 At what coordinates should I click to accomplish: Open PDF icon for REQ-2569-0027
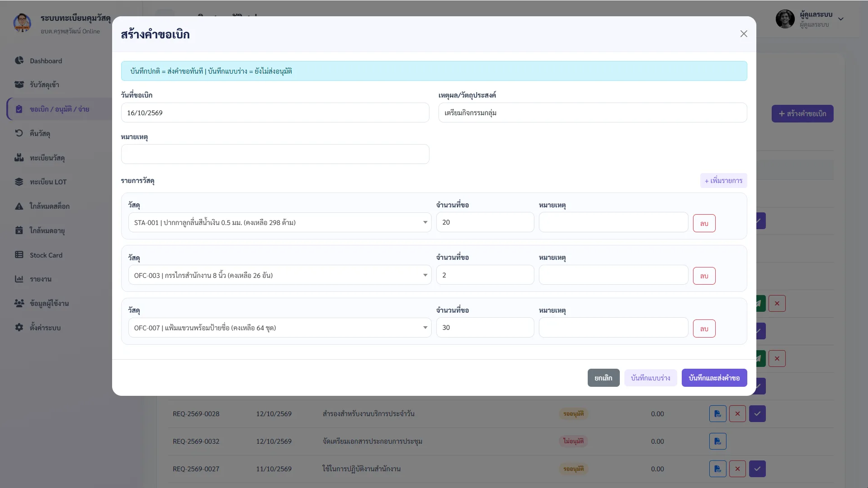coord(717,469)
